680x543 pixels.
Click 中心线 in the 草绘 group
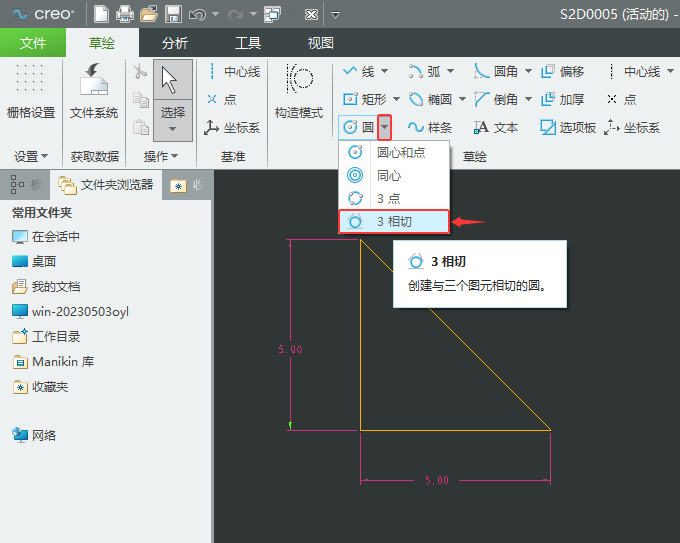[633, 71]
